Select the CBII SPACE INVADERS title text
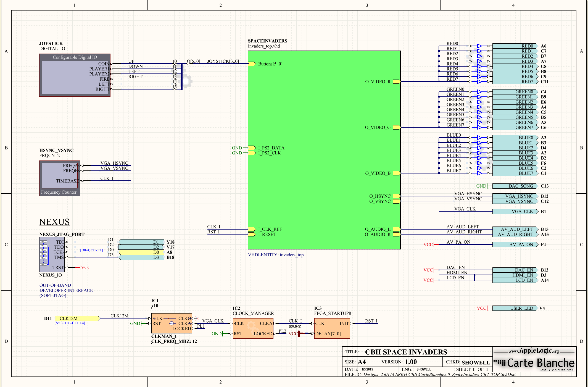This screenshot has width=588, height=387. coord(406,352)
